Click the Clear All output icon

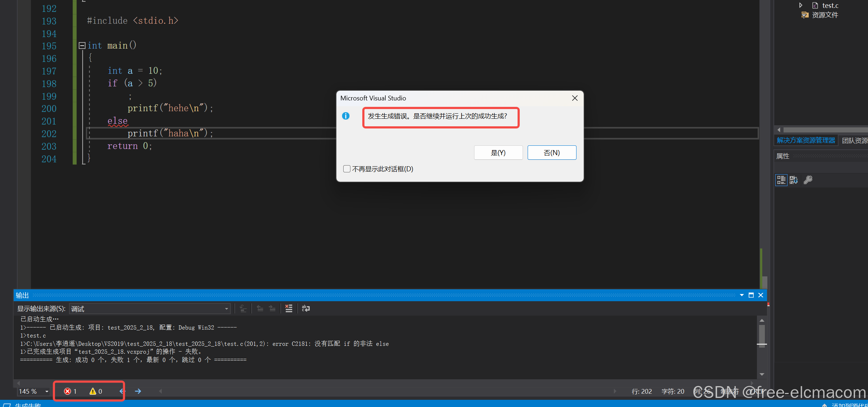tap(289, 308)
